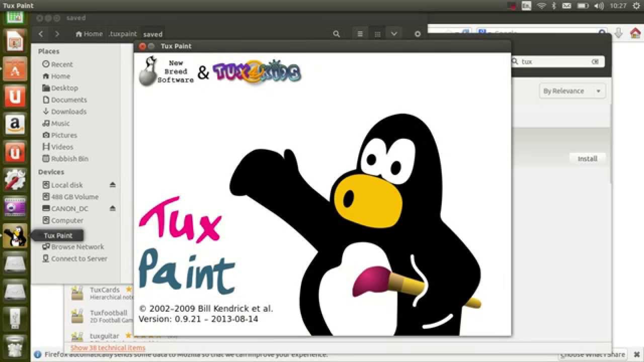The height and width of the screenshot is (362, 644).
Task: Open Rubbish Bin in sidebar
Action: 65,158
